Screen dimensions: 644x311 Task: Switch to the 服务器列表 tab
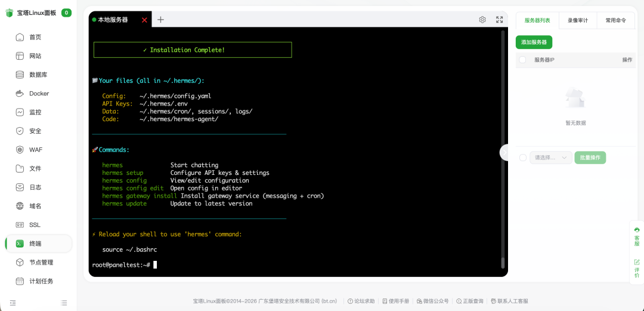537,20
